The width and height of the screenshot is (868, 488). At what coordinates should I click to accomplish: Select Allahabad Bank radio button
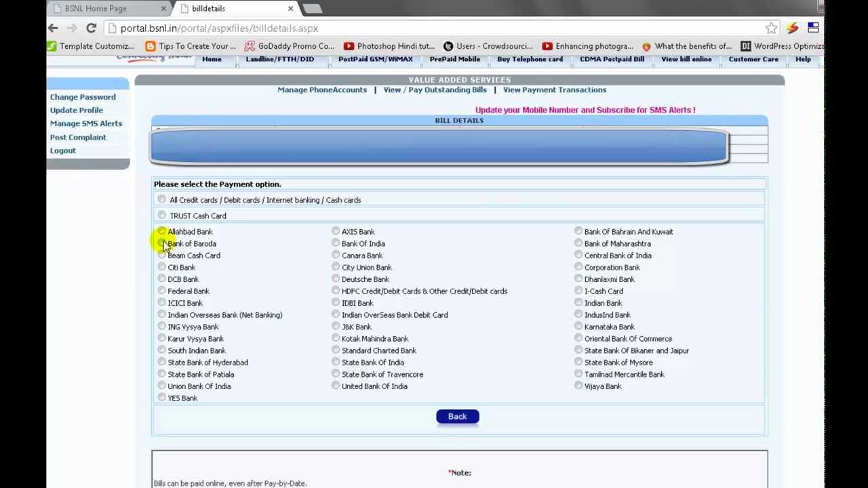(161, 231)
